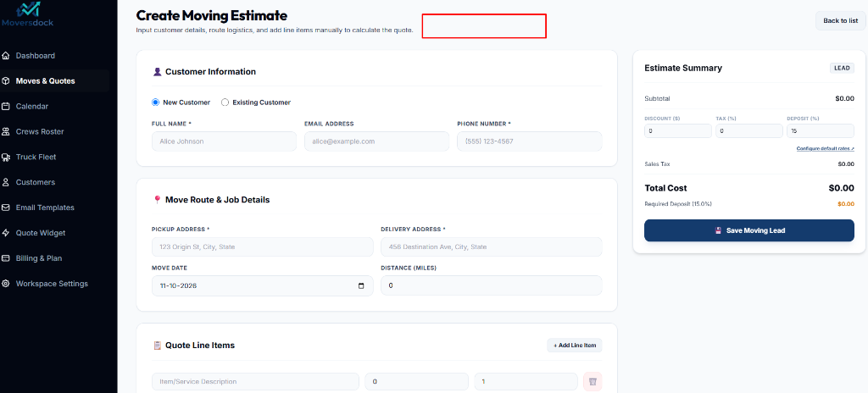
Task: Click the Deposit (%) input
Action: pos(821,131)
